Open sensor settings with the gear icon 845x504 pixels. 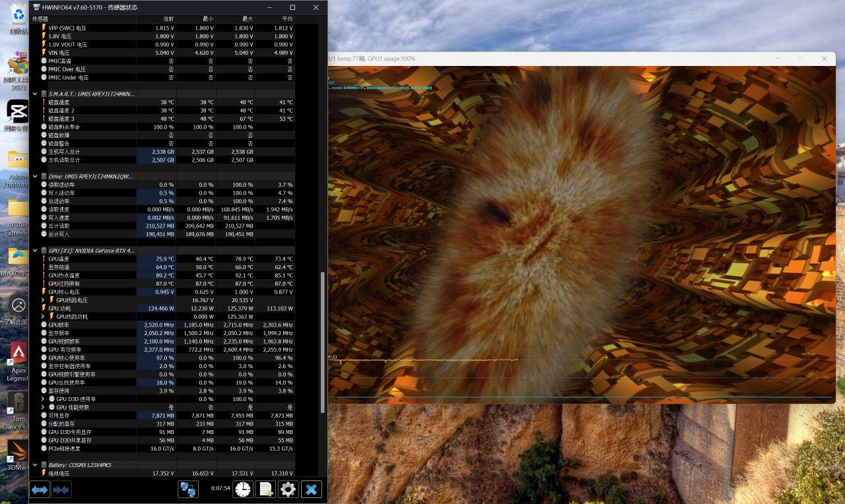point(287,489)
